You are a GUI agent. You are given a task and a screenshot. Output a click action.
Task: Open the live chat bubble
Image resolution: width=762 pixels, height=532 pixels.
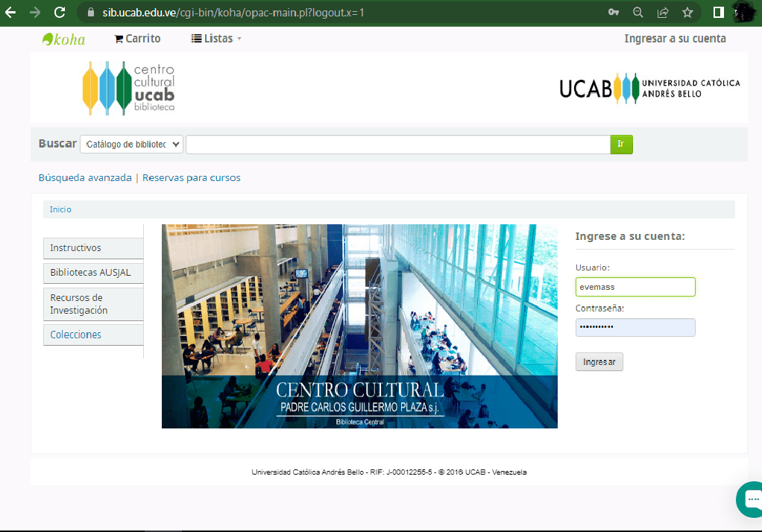tap(750, 499)
